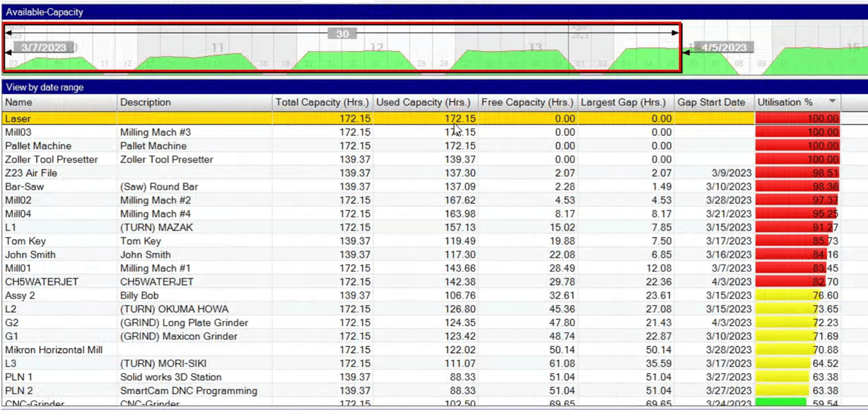Click the 30 day range label

342,34
